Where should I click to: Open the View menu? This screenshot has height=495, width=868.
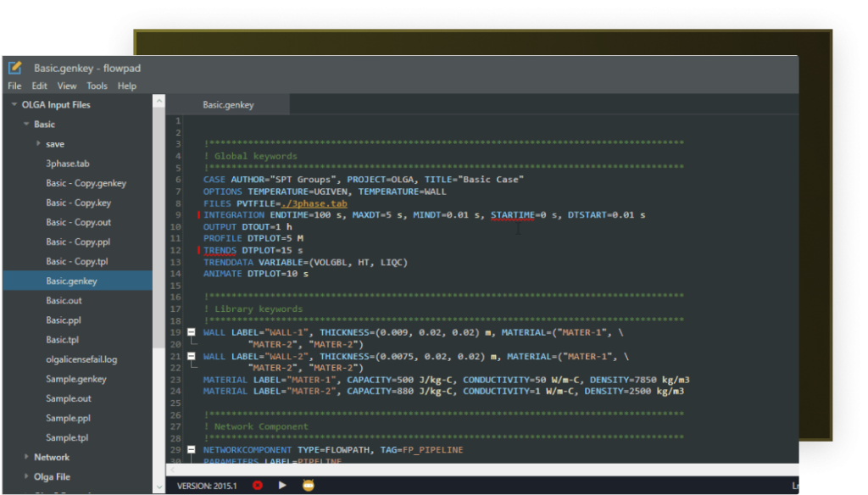[67, 86]
